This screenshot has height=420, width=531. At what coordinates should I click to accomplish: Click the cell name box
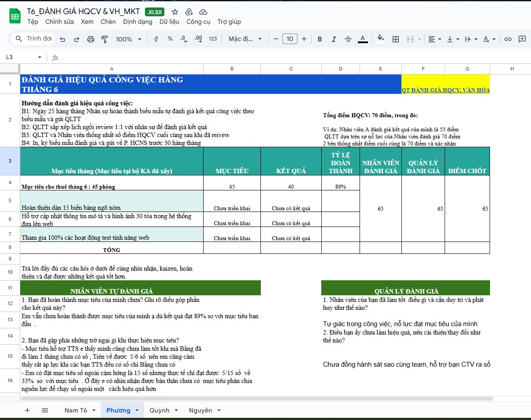point(22,57)
